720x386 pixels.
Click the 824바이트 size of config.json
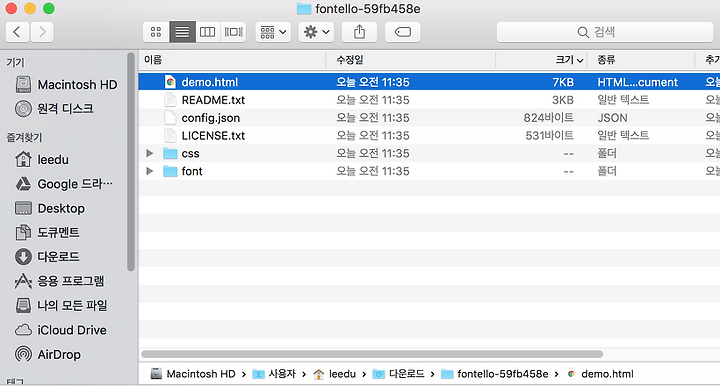tap(549, 118)
